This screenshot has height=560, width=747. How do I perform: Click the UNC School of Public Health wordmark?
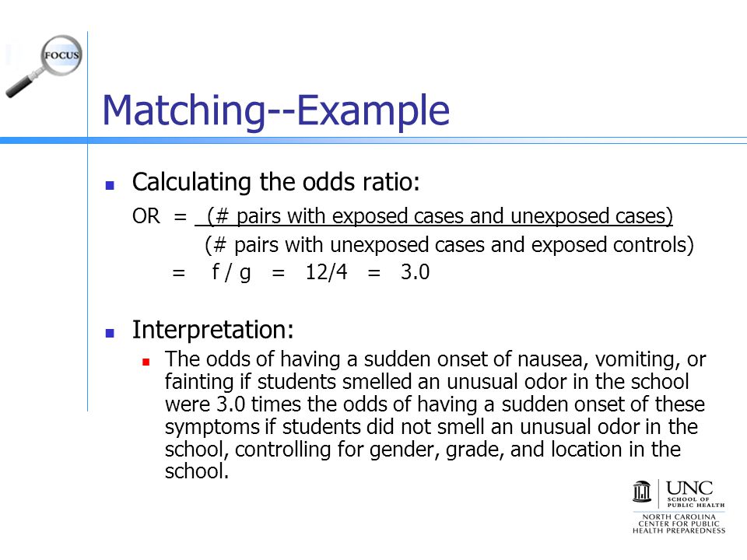point(695,494)
